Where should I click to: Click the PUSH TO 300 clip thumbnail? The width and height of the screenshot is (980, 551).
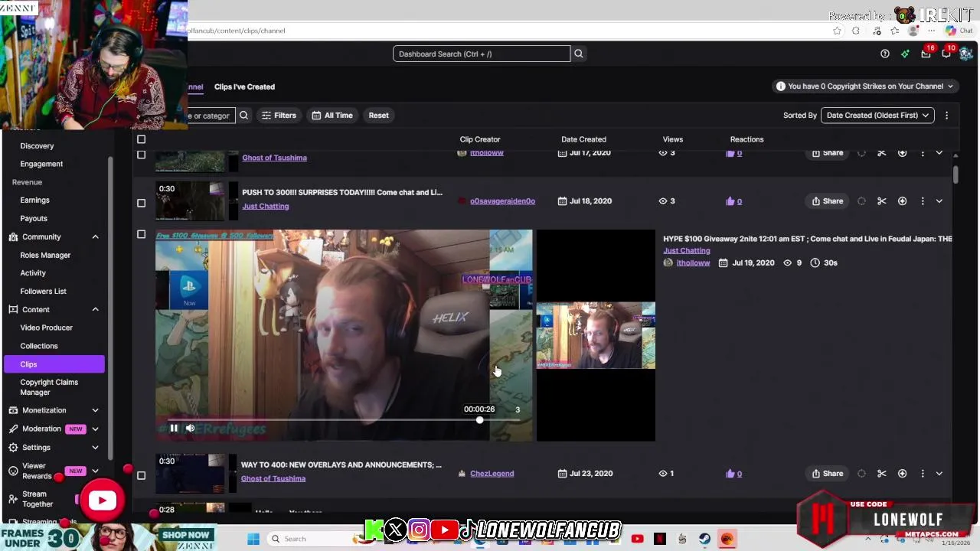190,201
